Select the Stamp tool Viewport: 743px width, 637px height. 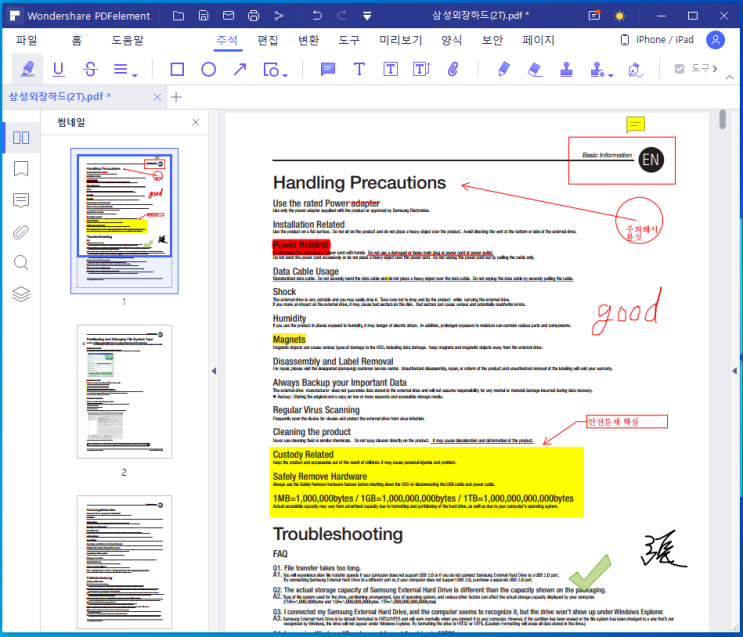coord(566,69)
